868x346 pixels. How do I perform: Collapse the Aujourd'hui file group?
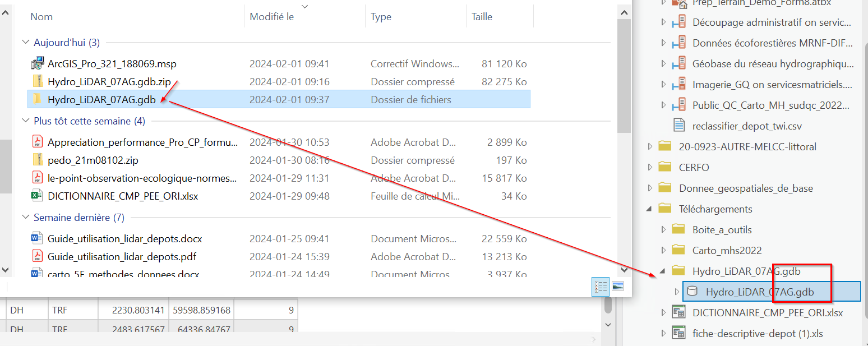25,41
